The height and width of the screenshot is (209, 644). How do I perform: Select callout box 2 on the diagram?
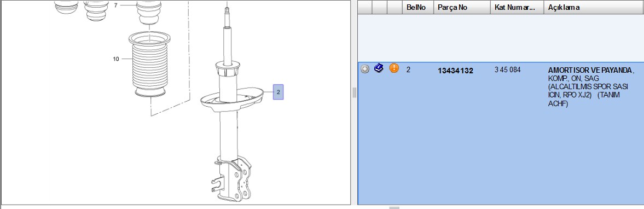279,92
